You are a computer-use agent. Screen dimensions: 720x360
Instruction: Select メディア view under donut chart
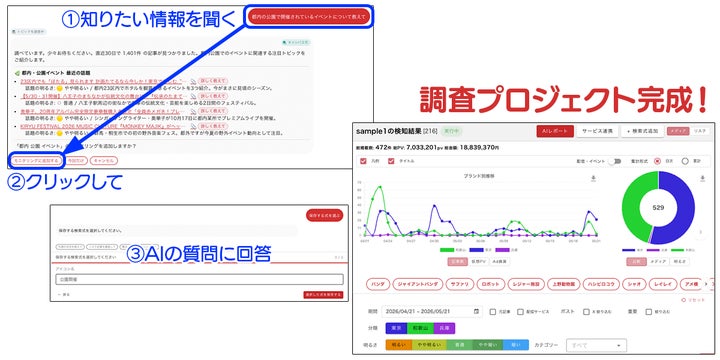[x=657, y=261]
